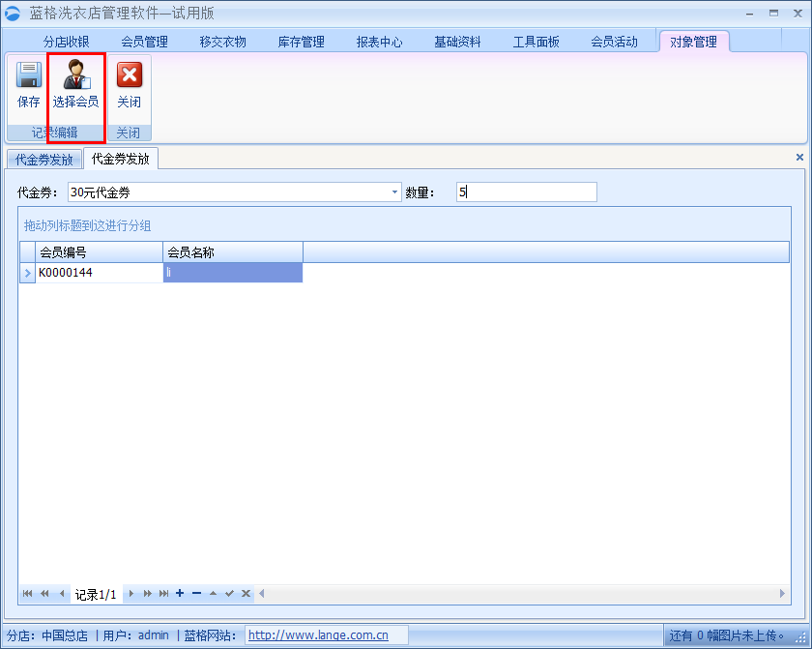Click the 保存 save icon
Viewport: 812px width, 649px height.
pos(28,75)
